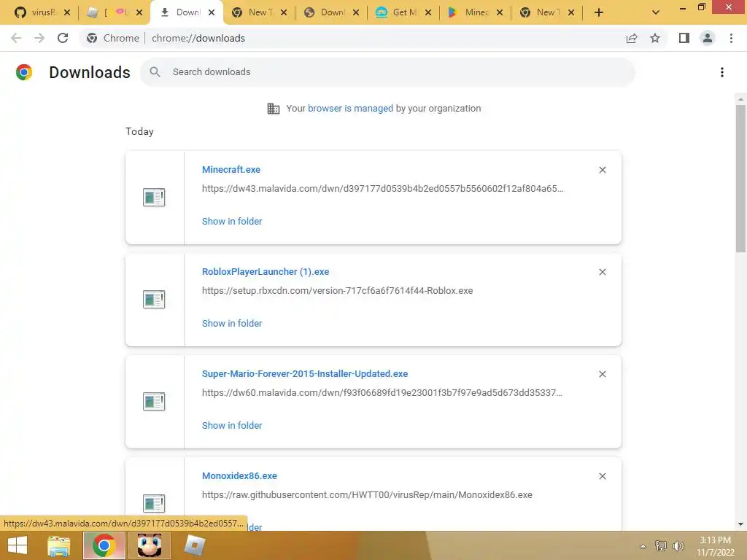This screenshot has height=560, width=747.
Task: Close the Minec tab
Action: pyautogui.click(x=499, y=12)
